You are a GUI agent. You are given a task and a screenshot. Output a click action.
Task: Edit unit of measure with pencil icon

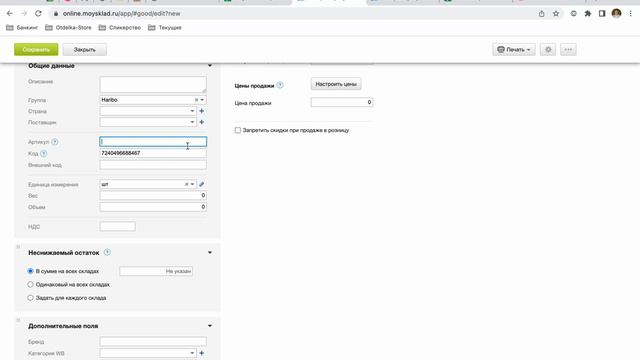pos(202,184)
